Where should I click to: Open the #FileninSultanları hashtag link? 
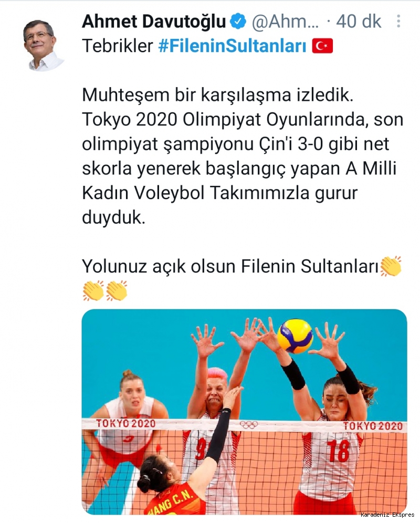pyautogui.click(x=233, y=46)
